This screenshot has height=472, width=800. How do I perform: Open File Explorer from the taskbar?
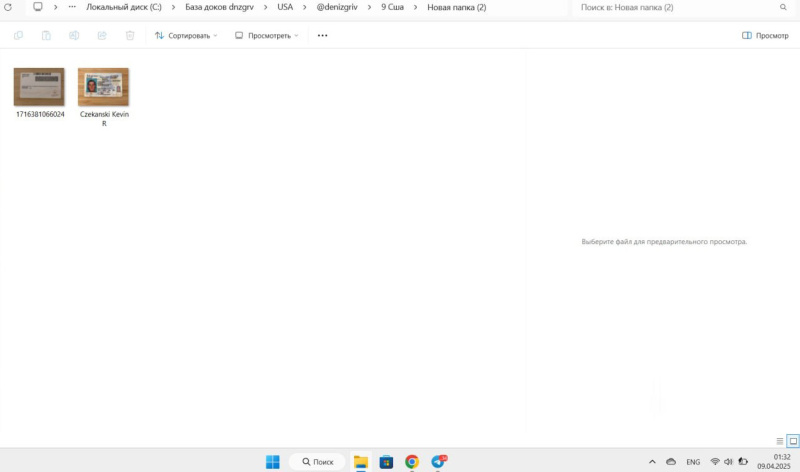click(361, 461)
